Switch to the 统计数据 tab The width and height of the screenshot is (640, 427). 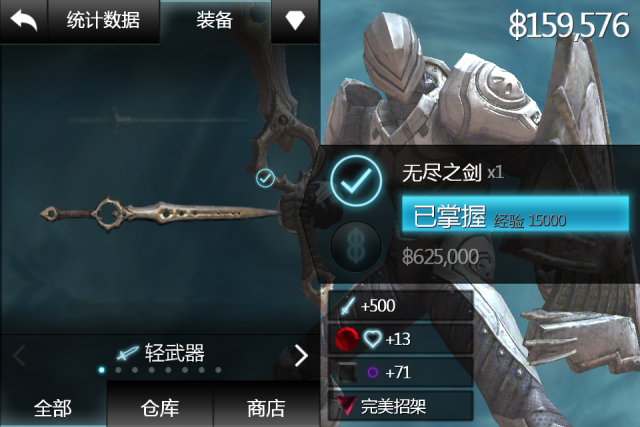tap(104, 20)
